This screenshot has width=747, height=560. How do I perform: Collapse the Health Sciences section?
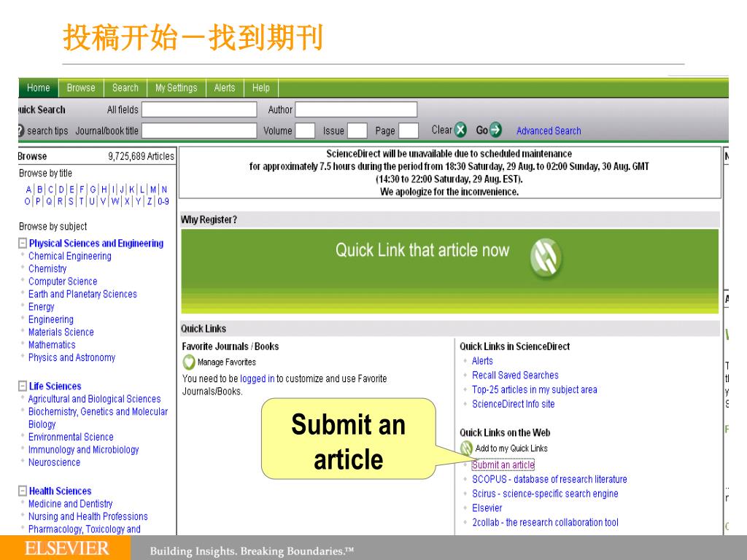click(x=23, y=491)
